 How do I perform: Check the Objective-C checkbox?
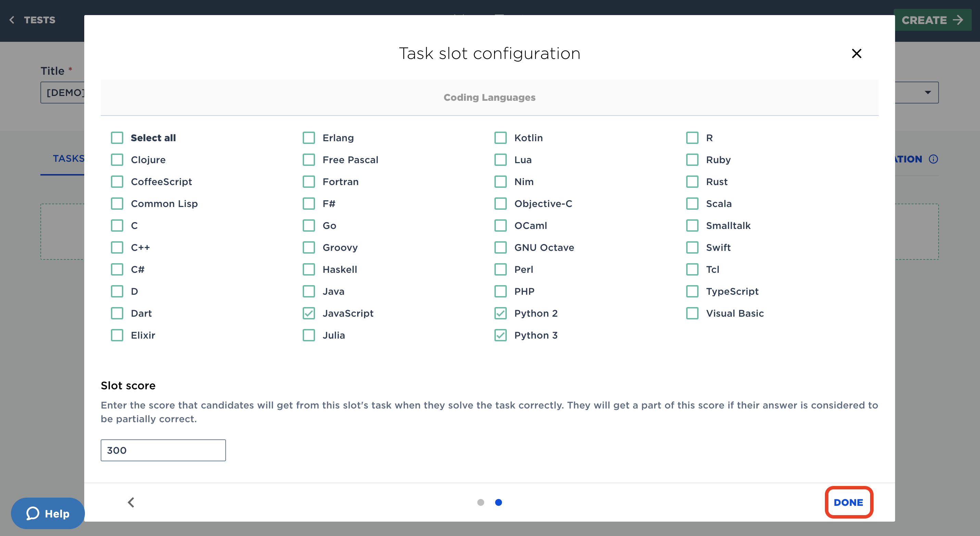pyautogui.click(x=501, y=203)
